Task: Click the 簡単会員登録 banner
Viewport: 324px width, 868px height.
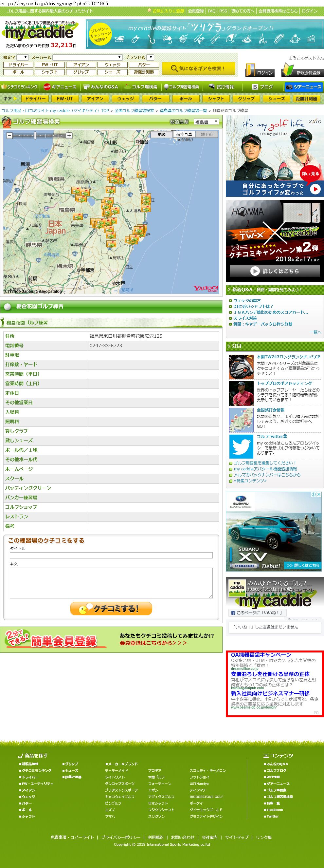Action: coord(111,639)
